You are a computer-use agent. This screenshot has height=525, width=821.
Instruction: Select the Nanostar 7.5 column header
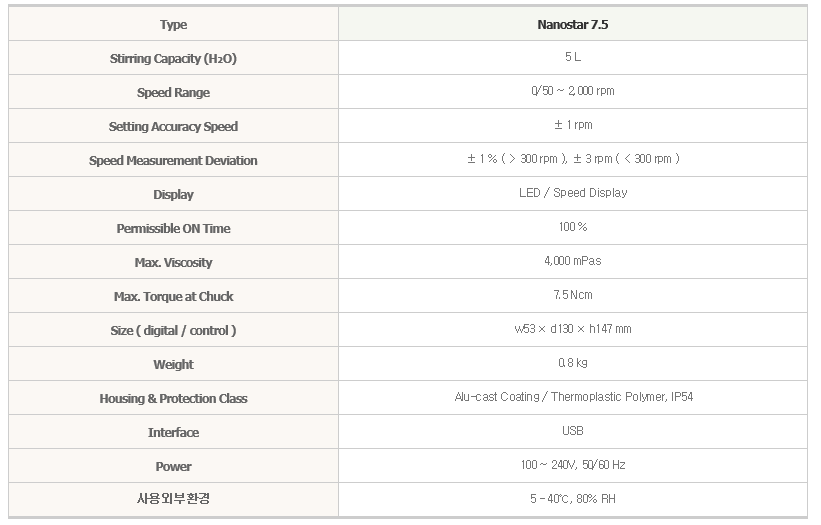(573, 24)
